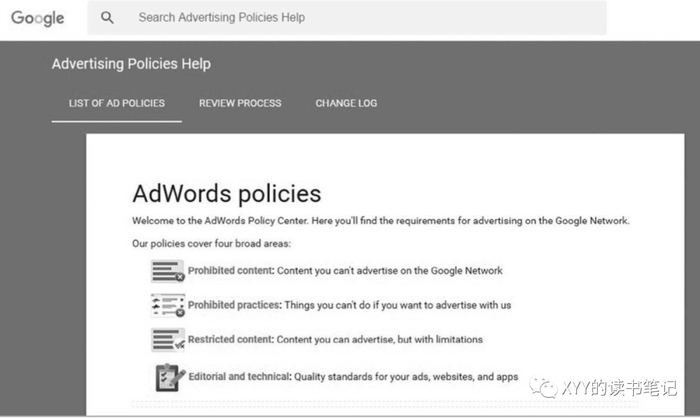Click the Editorial and technical clipboard icon

(x=170, y=378)
